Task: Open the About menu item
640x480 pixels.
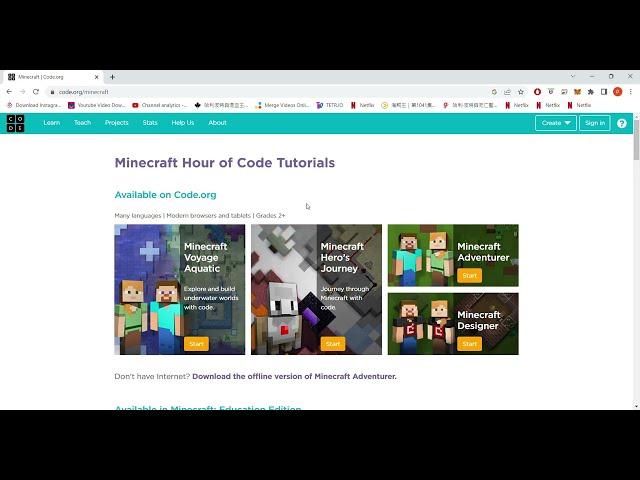Action: (x=218, y=123)
